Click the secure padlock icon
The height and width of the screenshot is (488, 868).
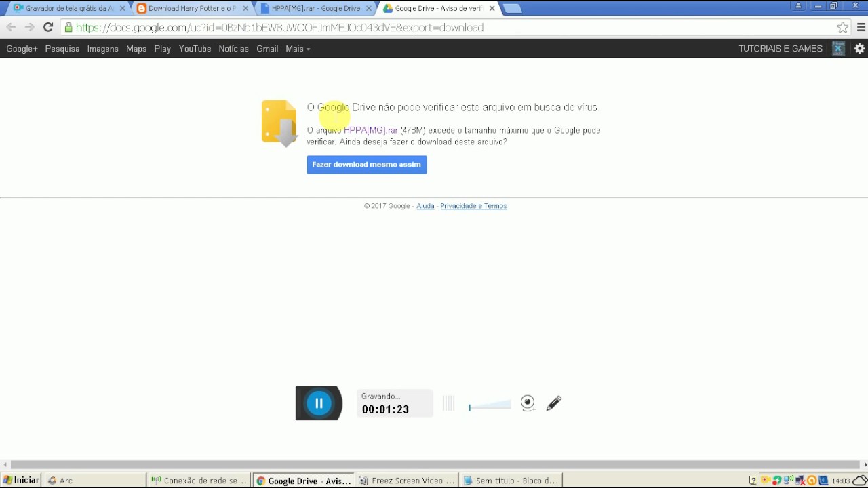[x=68, y=28]
